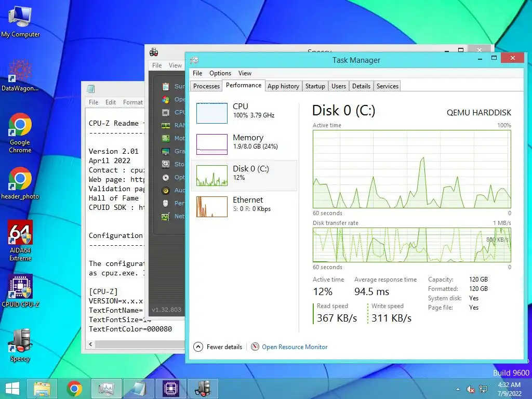Image resolution: width=532 pixels, height=399 pixels.
Task: Select Task Manager taskbar button
Action: point(106,389)
